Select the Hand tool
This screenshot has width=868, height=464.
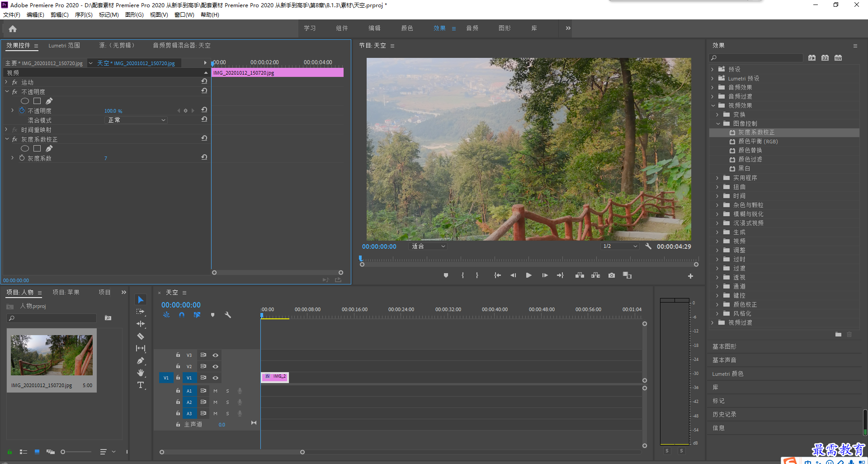[141, 373]
